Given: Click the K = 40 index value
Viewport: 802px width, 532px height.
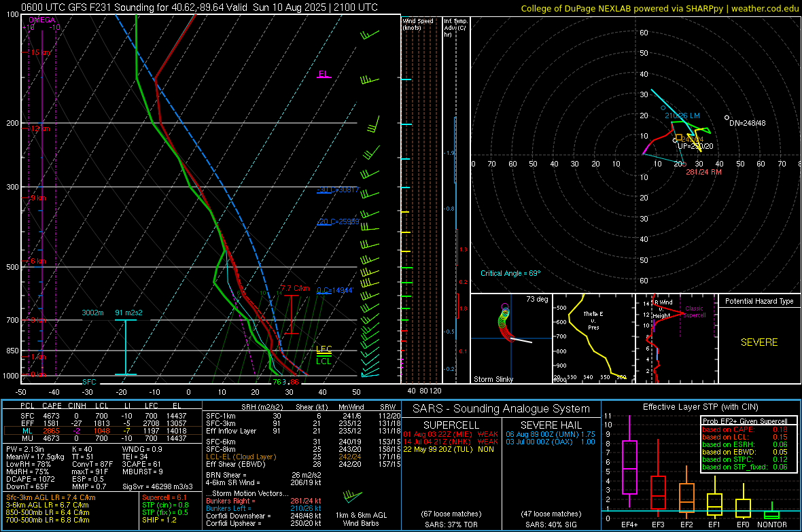Looking at the screenshot, I should pos(82,449).
